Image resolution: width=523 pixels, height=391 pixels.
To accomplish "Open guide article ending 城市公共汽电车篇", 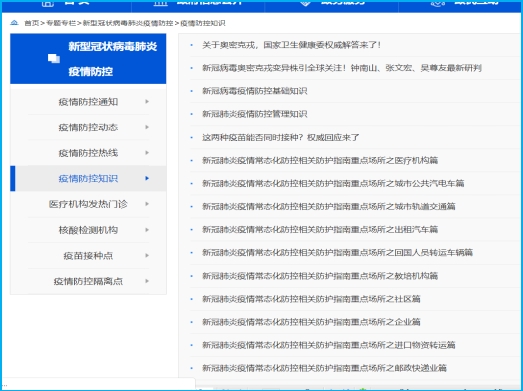I will coord(333,183).
